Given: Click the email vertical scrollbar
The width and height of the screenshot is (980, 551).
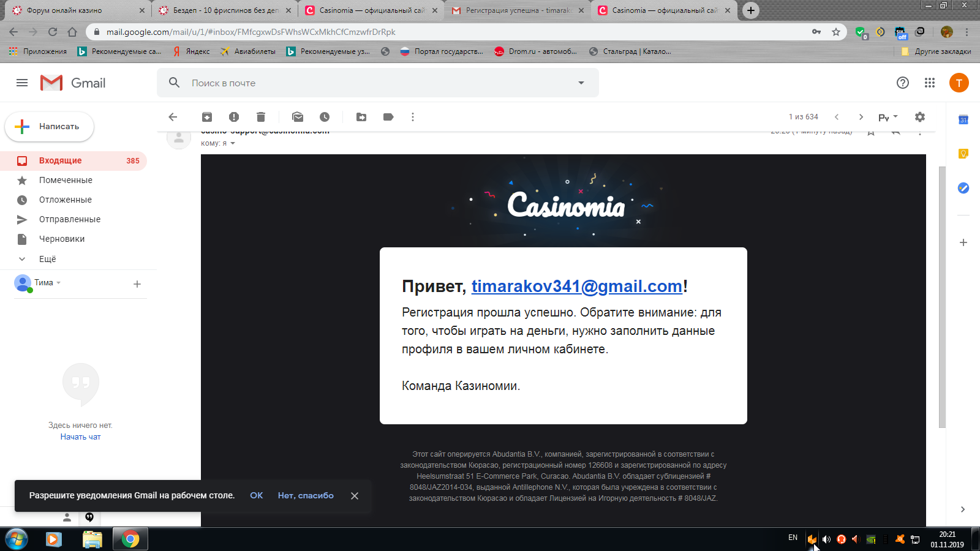Looking at the screenshot, I should (942, 297).
